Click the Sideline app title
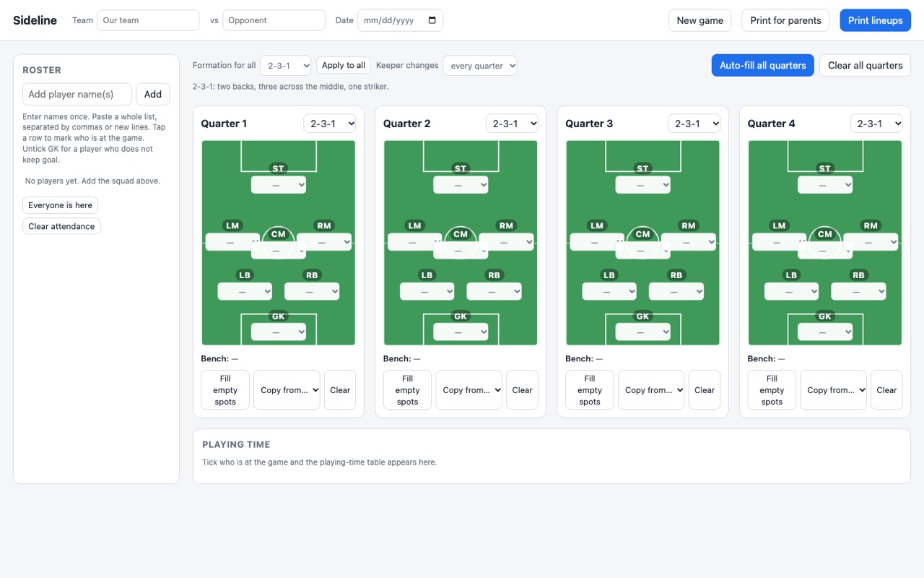This screenshot has width=924, height=578. (x=35, y=20)
